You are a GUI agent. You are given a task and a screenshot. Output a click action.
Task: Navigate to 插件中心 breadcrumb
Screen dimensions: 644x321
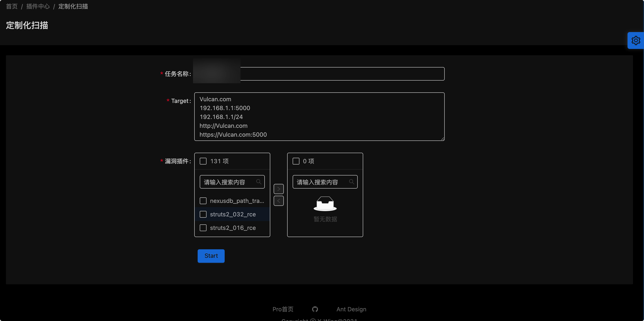(38, 7)
